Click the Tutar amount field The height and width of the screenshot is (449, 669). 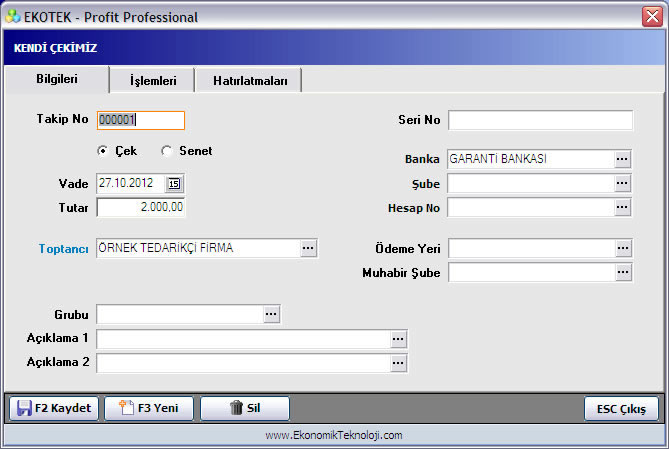tap(141, 207)
